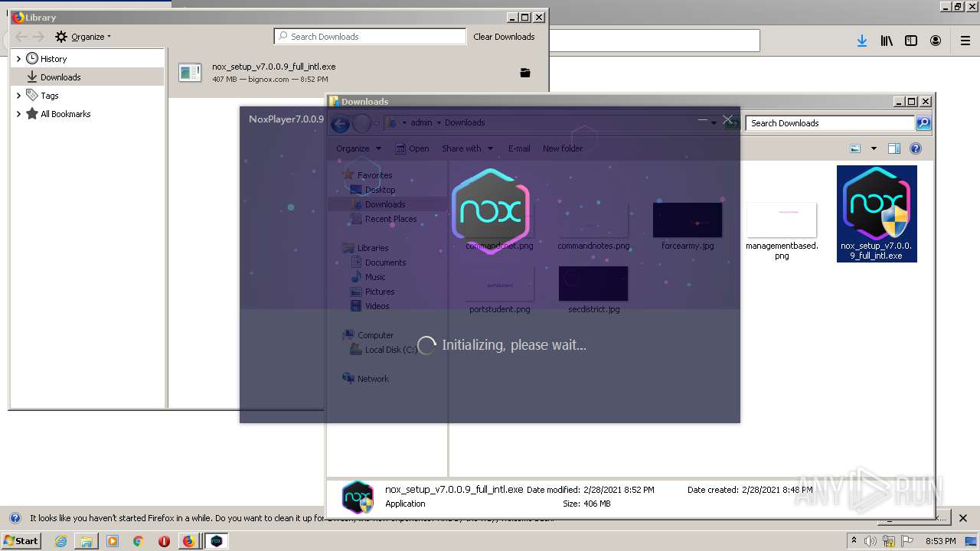Select commandnotes.png file
The width and height of the screenshot is (980, 551).
coord(593,226)
